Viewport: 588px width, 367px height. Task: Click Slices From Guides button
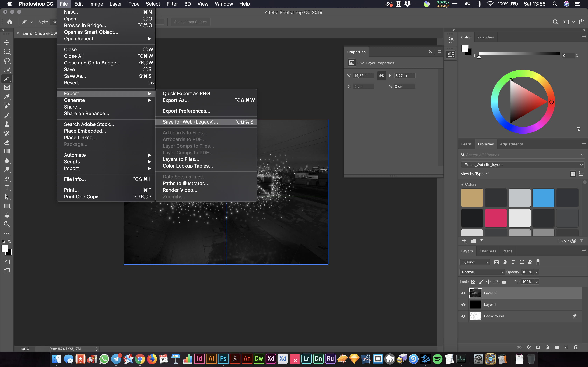coord(190,22)
